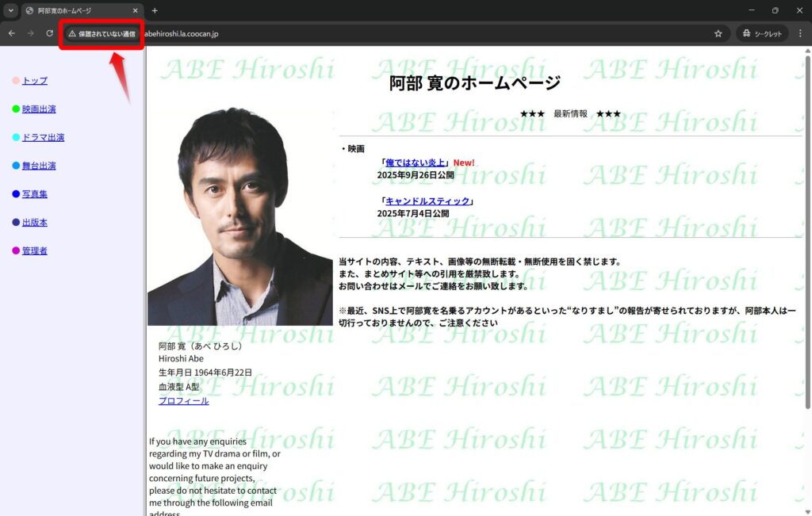The image size is (812, 516).
Task: Open the incognito シークレット indicator
Action: coord(762,33)
